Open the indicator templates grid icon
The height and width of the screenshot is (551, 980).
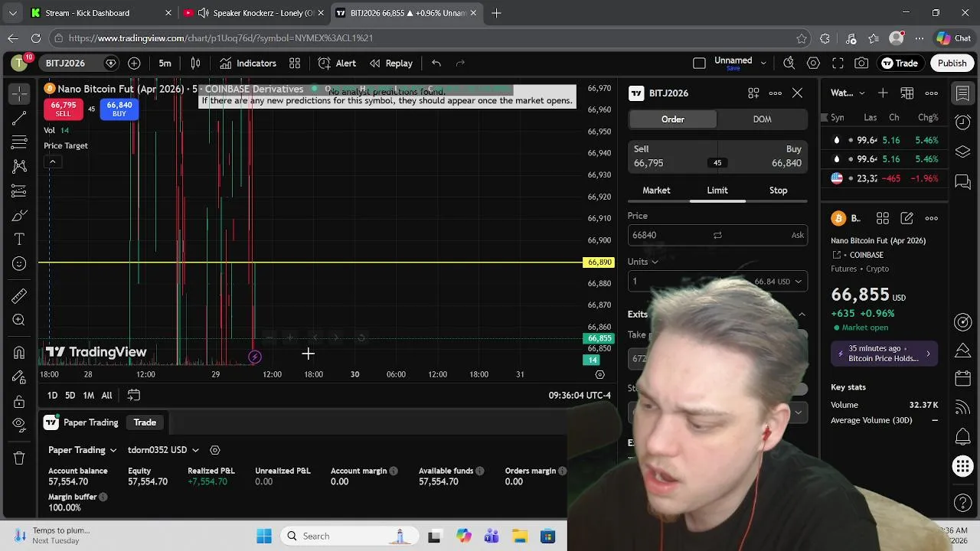tap(295, 64)
